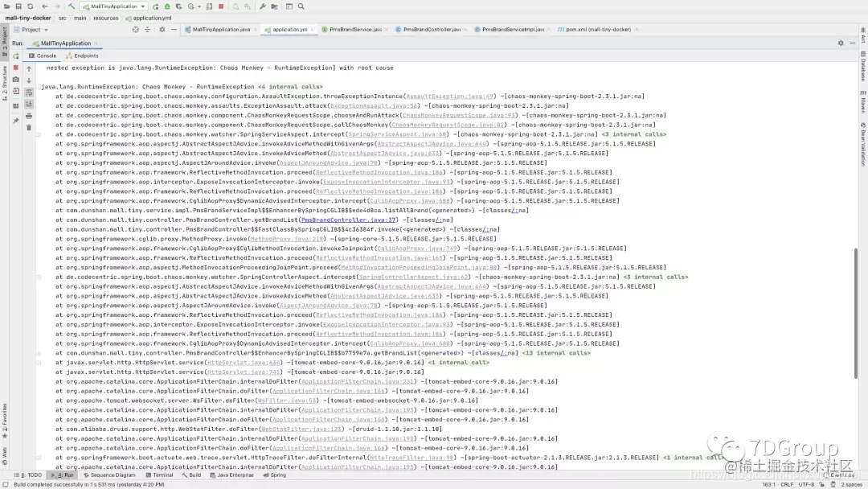Open settings via the wrench icon
Screen dimensions: 868x489
click(262, 6)
